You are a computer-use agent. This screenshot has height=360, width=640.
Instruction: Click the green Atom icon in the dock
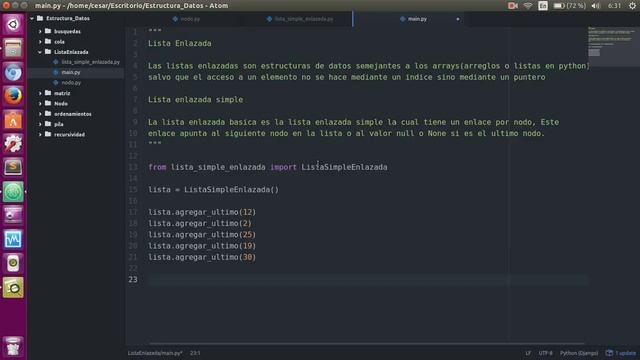click(x=13, y=192)
